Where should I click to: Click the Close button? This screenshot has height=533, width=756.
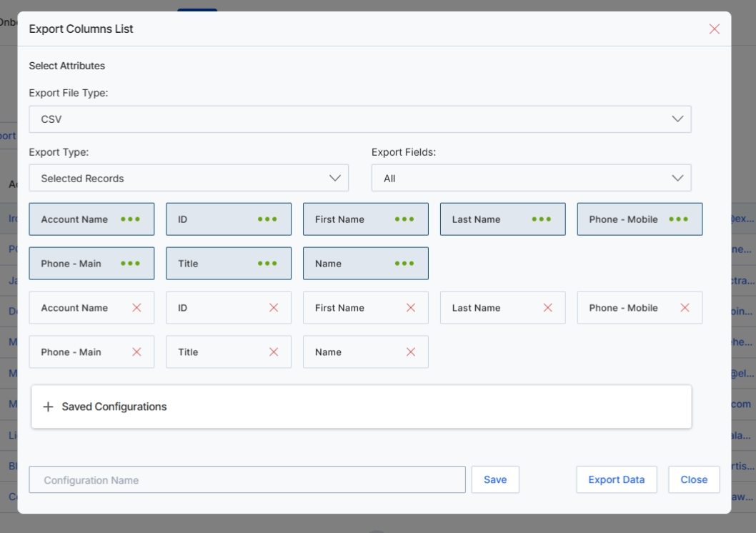[694, 479]
